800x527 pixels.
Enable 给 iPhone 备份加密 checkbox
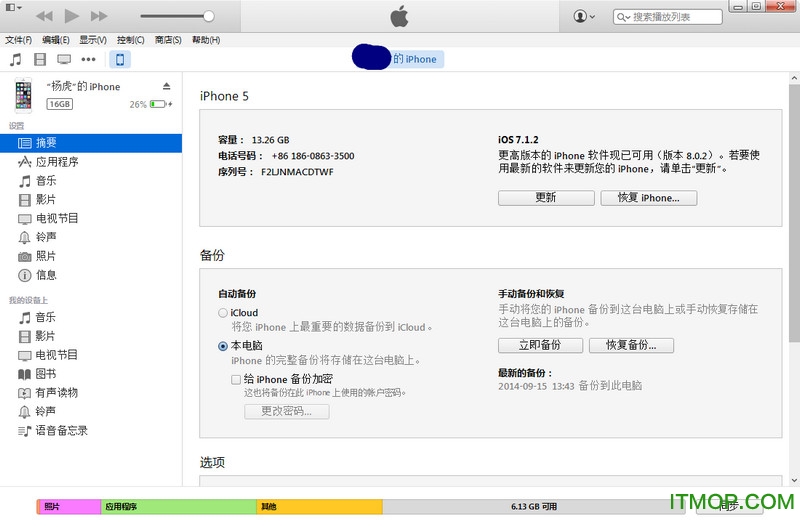pos(236,380)
